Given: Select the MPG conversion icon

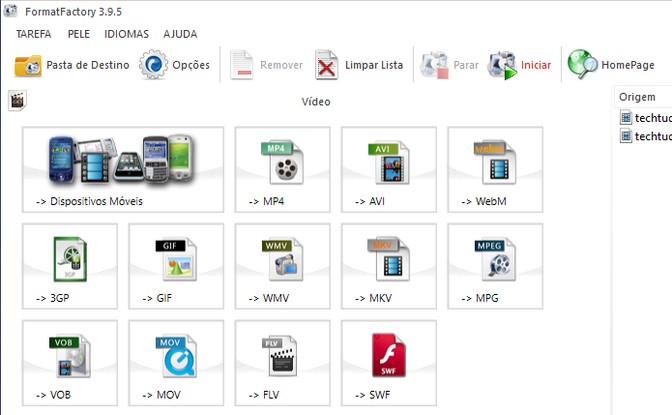Looking at the screenshot, I should click(495, 259).
